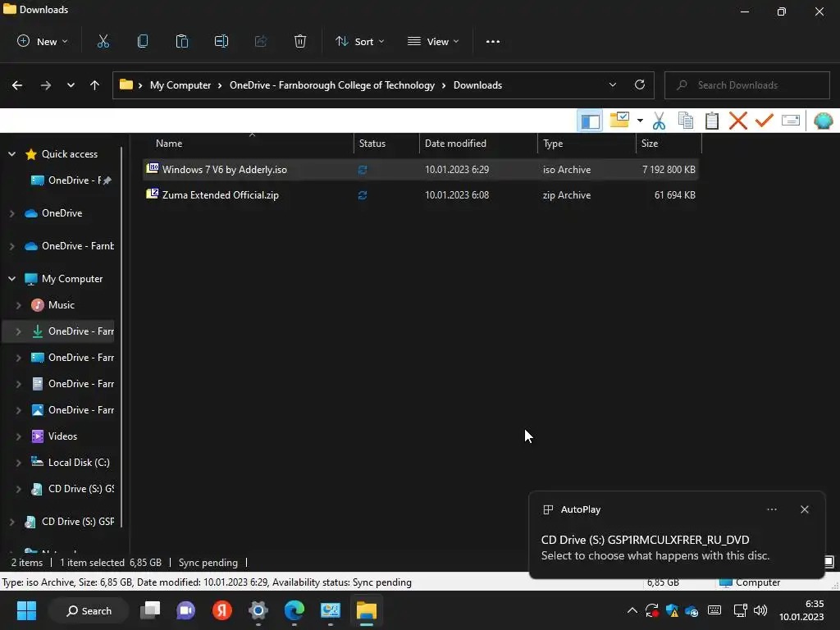Go back with the left arrow button
Image resolution: width=840 pixels, height=630 pixels.
pyautogui.click(x=17, y=85)
